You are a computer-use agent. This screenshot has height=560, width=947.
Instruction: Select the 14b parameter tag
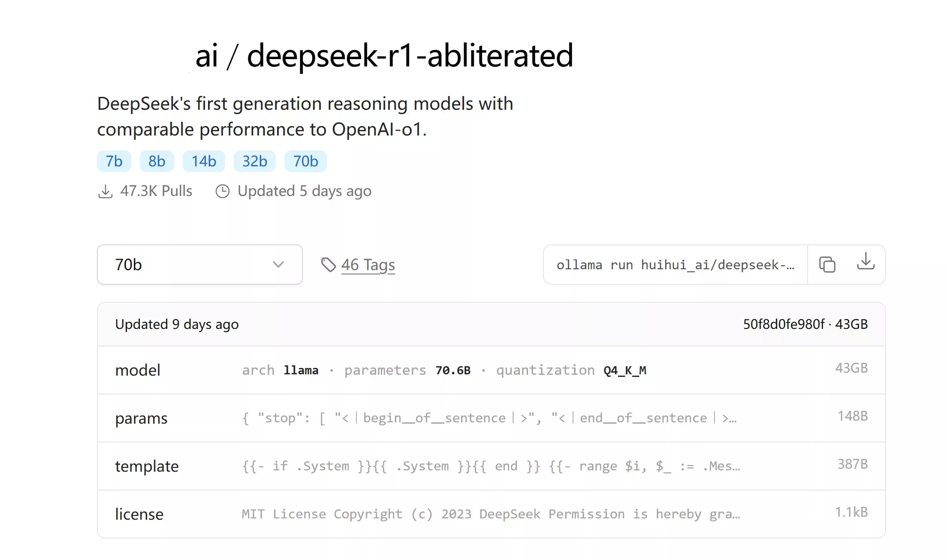[x=204, y=161]
